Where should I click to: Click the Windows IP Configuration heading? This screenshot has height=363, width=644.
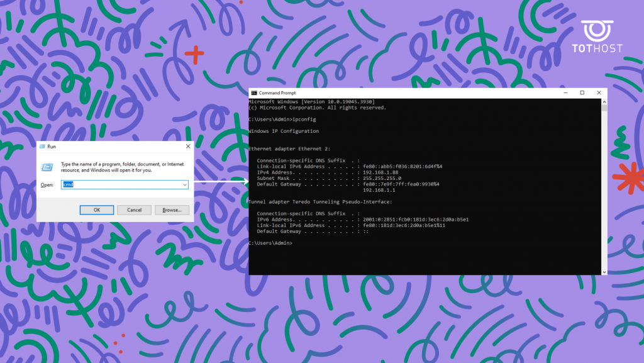[284, 131]
